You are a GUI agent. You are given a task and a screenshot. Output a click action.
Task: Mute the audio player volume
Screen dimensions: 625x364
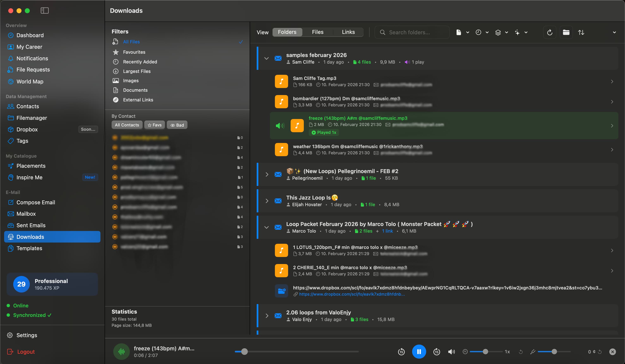(x=451, y=352)
